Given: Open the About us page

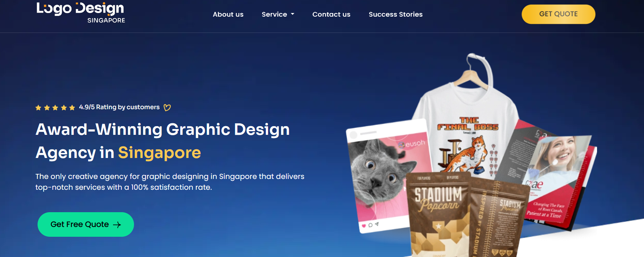Looking at the screenshot, I should [x=228, y=14].
